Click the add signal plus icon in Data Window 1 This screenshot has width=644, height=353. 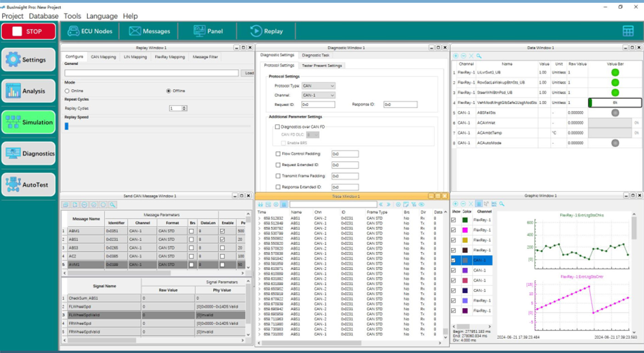[455, 56]
